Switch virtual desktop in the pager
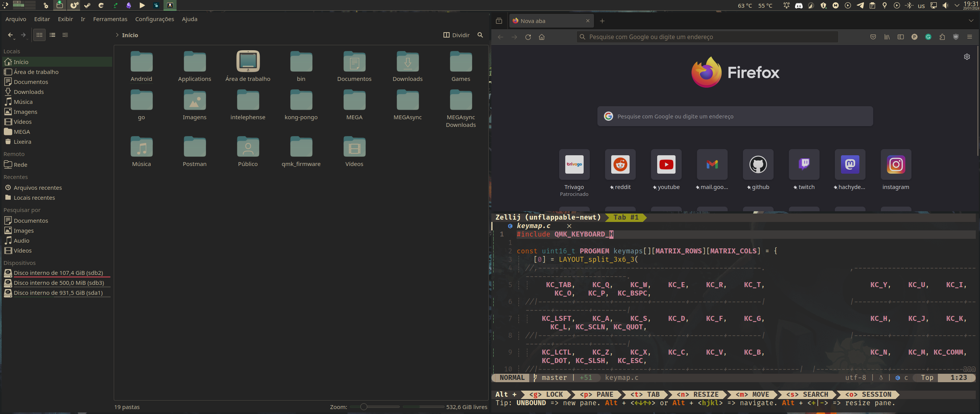The width and height of the screenshot is (980, 414). [24, 5]
